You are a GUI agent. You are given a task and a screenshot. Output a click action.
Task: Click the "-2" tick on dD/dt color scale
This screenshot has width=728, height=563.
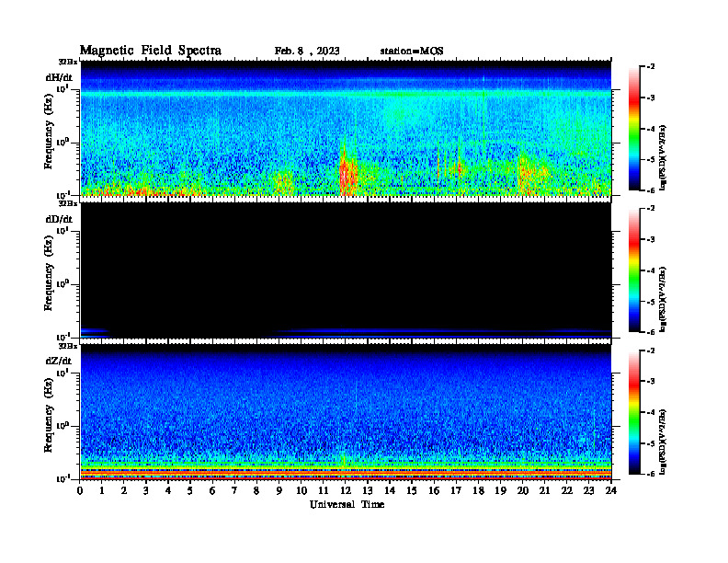coord(651,209)
